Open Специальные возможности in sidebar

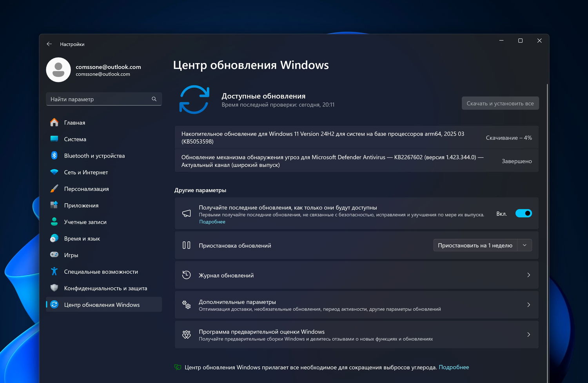click(104, 271)
